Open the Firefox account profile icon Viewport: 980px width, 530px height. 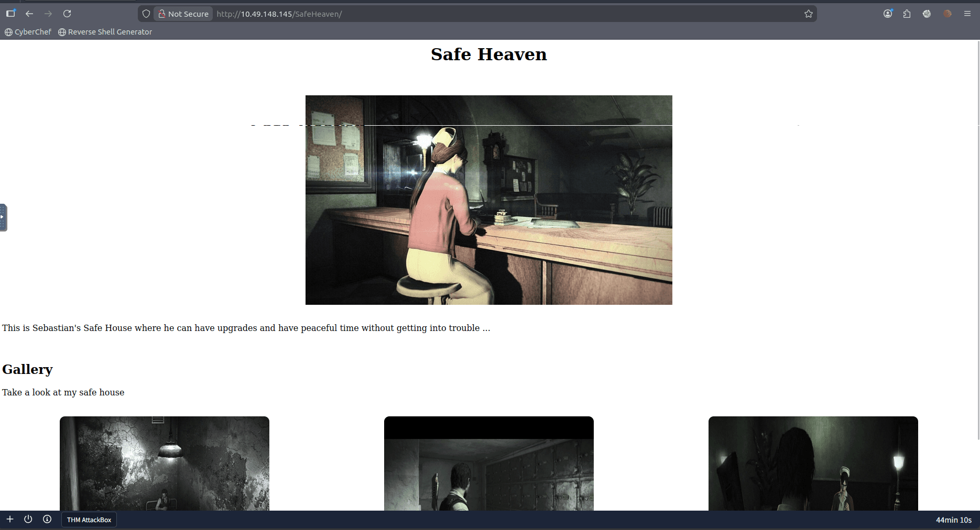click(x=888, y=14)
